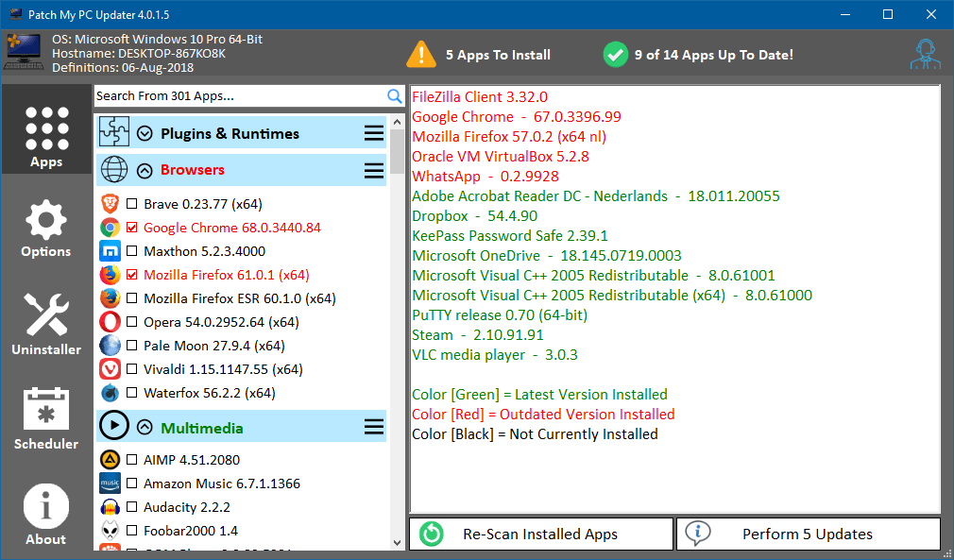Check the Brave 0.23.77 checkbox

[x=131, y=204]
